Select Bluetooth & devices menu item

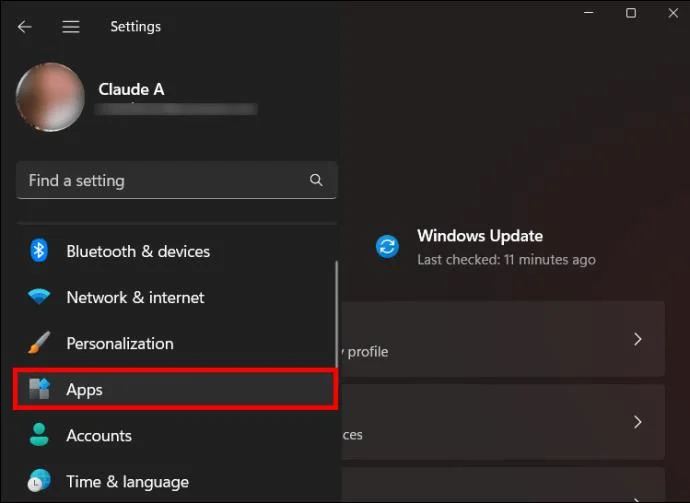pyautogui.click(x=176, y=251)
